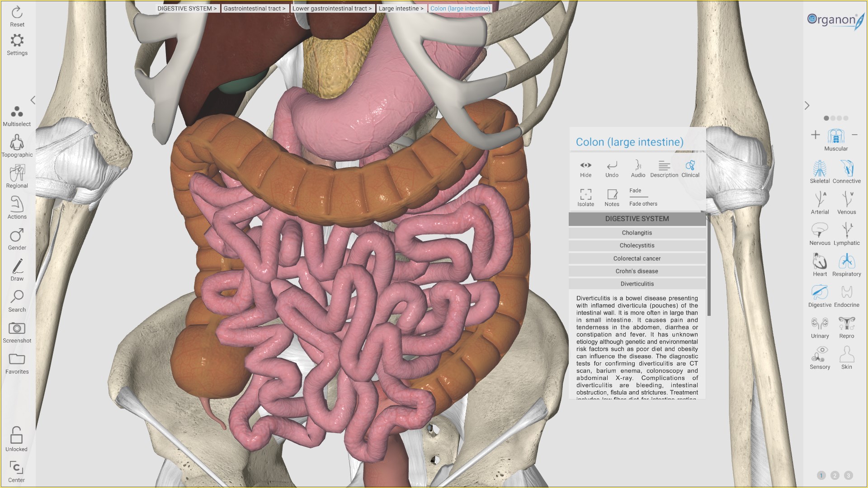Collapse the left toolbar chevron
868x488 pixels.
click(33, 100)
